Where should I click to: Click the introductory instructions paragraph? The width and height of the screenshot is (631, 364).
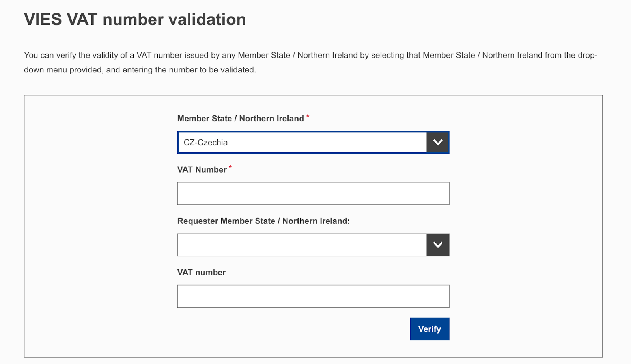tap(311, 62)
